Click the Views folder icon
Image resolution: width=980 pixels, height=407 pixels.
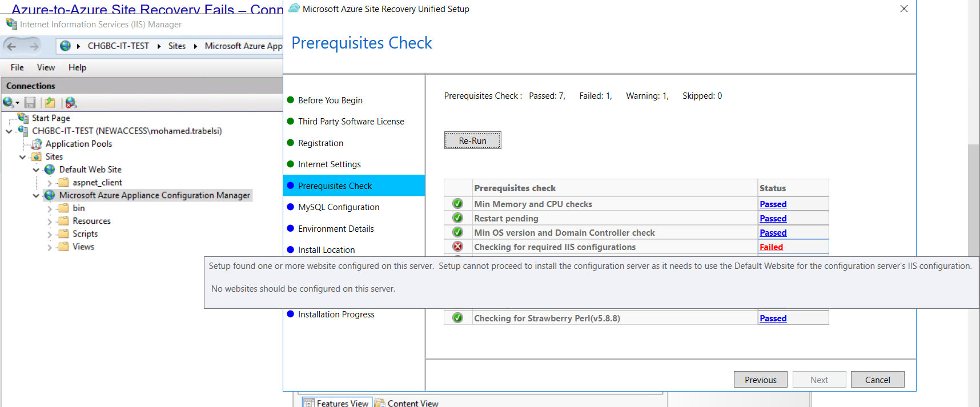point(63,247)
